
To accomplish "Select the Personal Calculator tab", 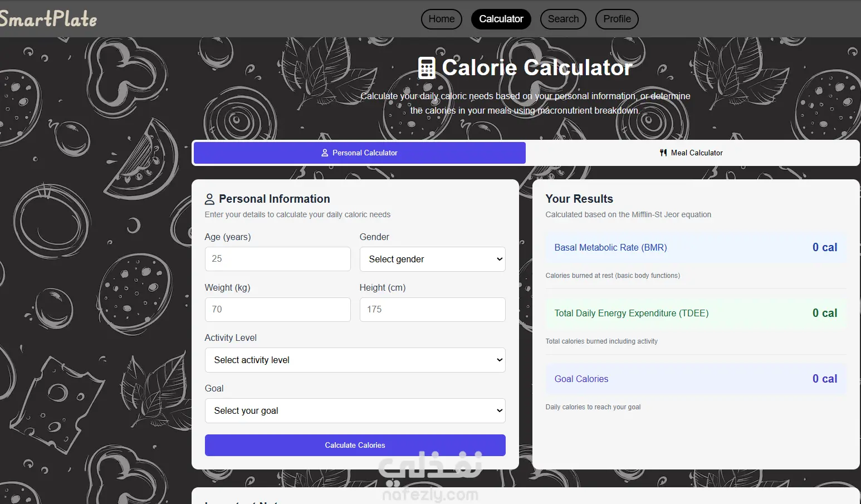I will (360, 153).
